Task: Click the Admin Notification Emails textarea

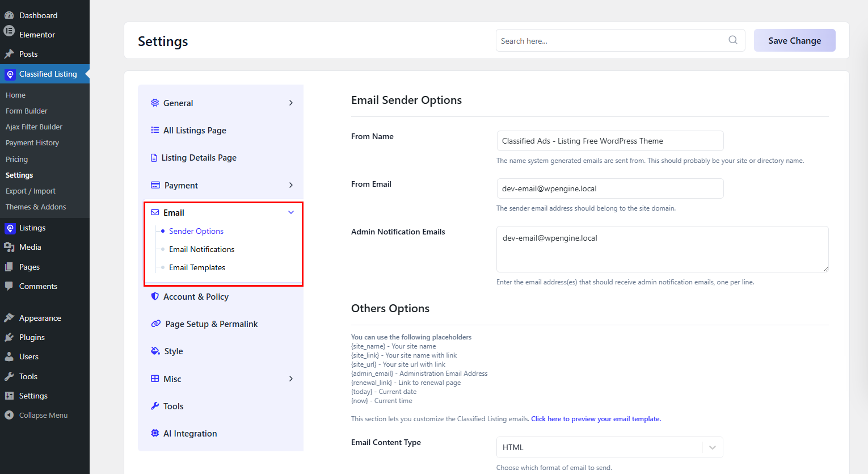Action: tap(662, 249)
